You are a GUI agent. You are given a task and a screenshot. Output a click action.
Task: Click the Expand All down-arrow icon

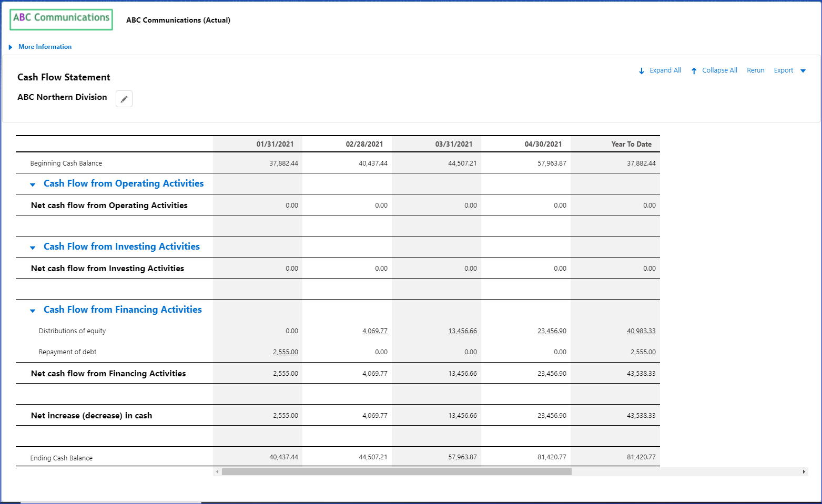pos(642,71)
